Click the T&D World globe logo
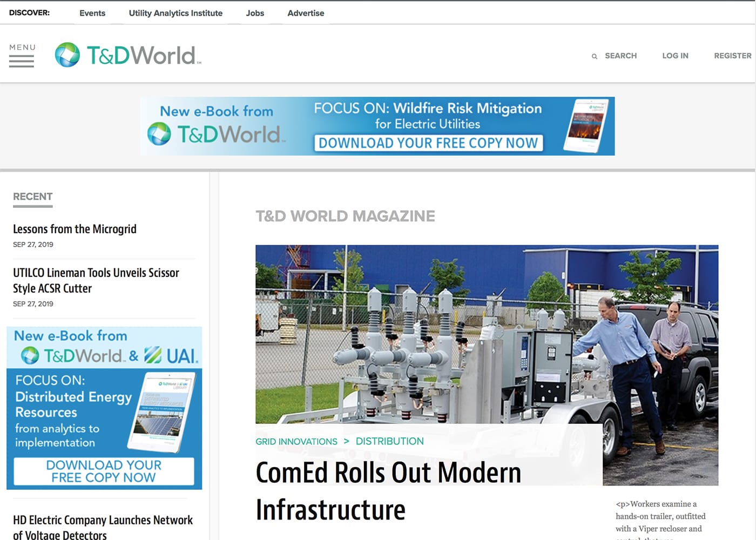 pyautogui.click(x=67, y=55)
